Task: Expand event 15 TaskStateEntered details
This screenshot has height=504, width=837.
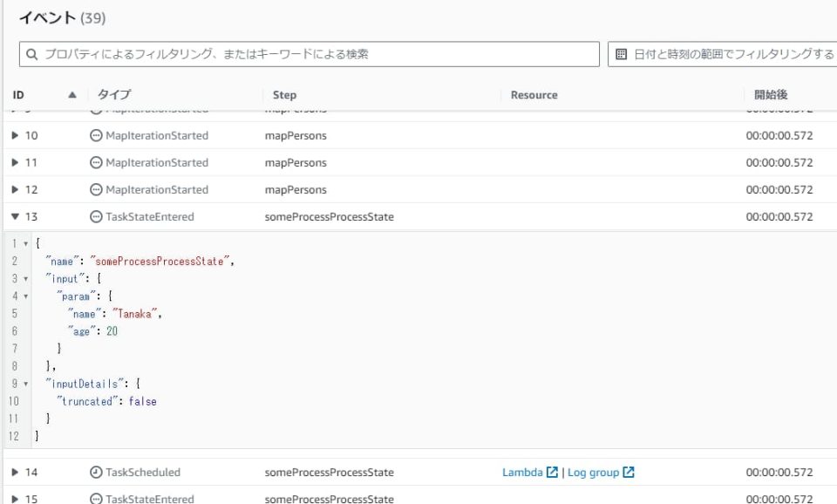Action: [x=16, y=499]
